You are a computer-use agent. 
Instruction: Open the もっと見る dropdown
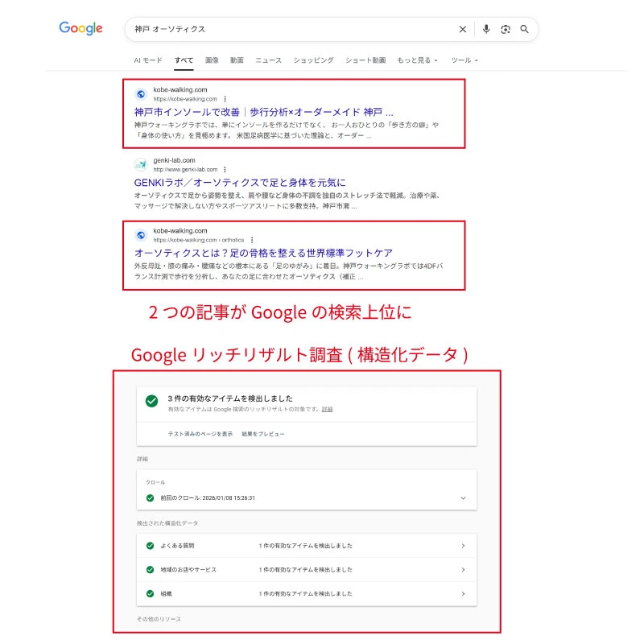coord(417,60)
